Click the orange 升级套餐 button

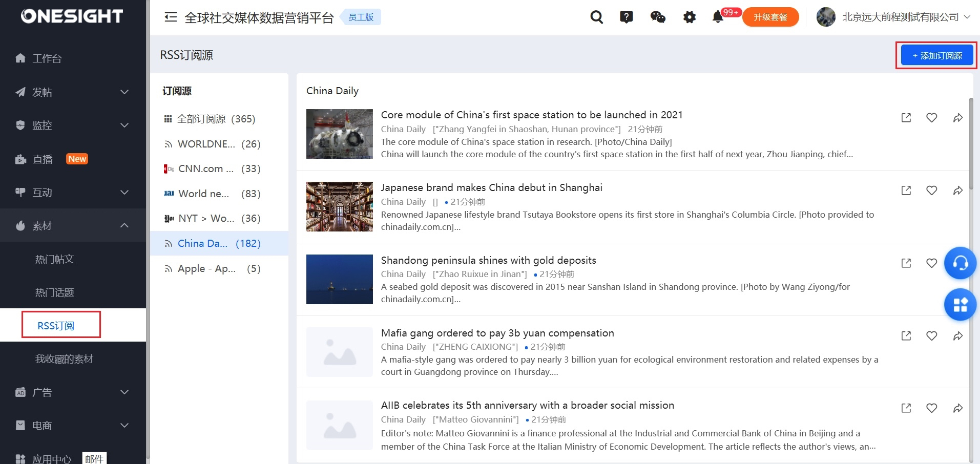(770, 17)
